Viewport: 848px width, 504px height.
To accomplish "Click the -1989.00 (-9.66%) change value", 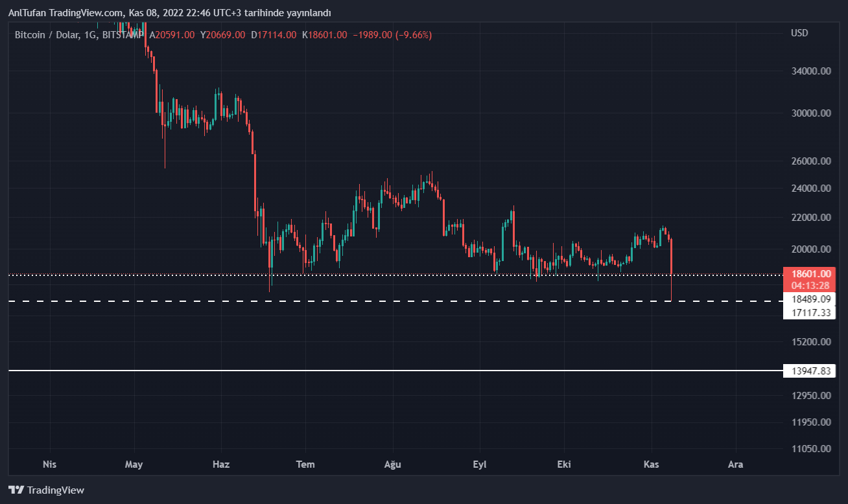I will 392,35.
